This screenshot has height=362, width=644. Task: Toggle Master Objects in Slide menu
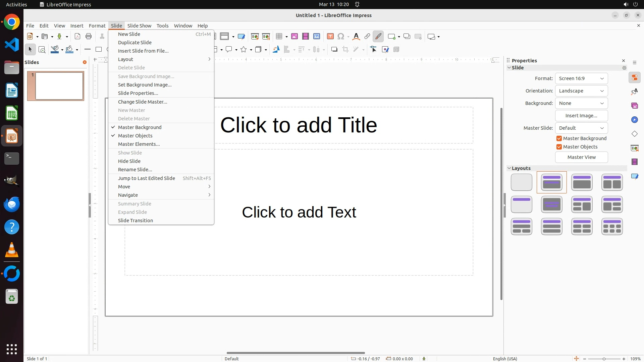[x=135, y=136]
